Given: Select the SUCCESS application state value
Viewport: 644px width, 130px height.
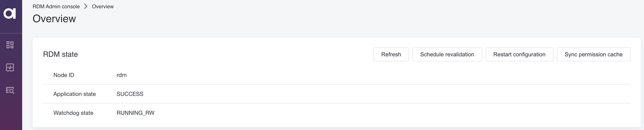Looking at the screenshot, I should [130, 94].
